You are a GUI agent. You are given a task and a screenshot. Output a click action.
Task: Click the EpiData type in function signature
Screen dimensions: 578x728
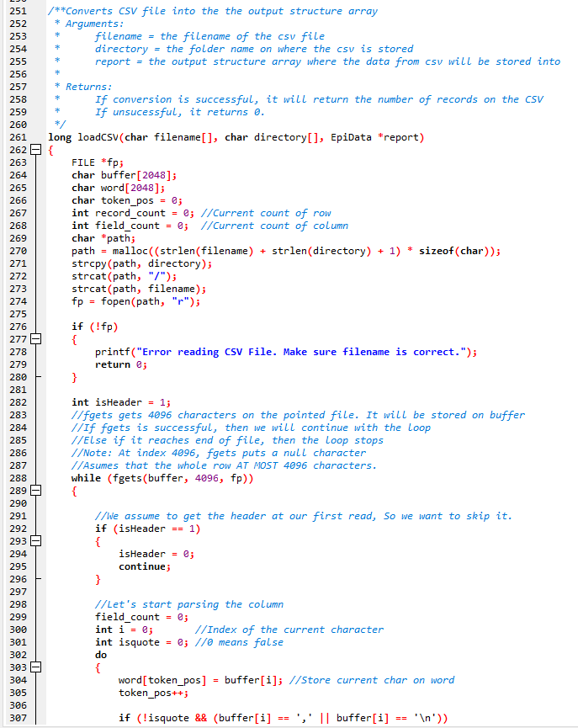[x=351, y=137]
